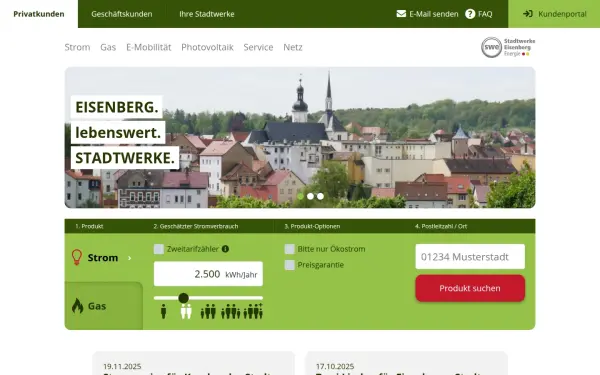Select the Strom product tab
This screenshot has width=600, height=375.
tap(103, 258)
